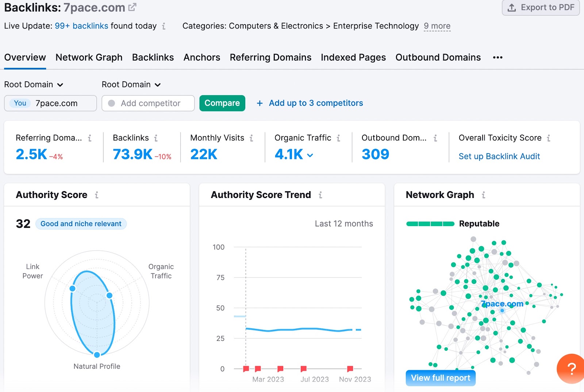584x392 pixels.
Task: Click the Authority Score panel info icon
Action: [96, 195]
